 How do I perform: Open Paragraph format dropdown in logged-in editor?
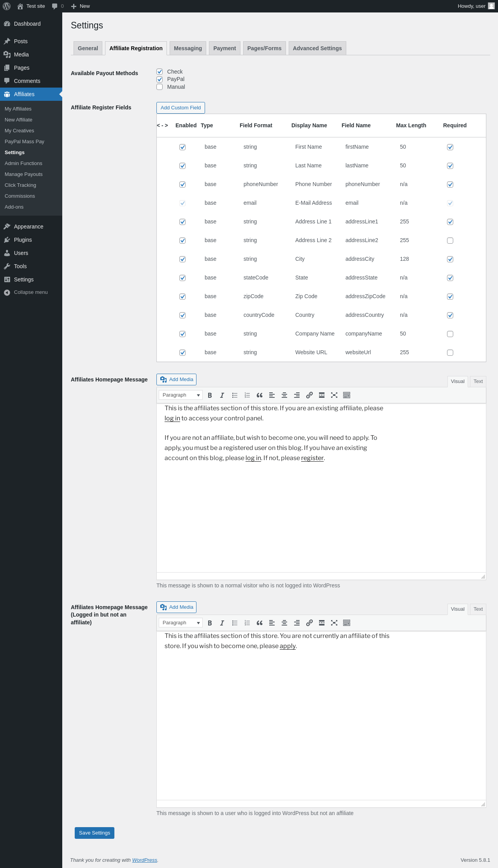181,623
